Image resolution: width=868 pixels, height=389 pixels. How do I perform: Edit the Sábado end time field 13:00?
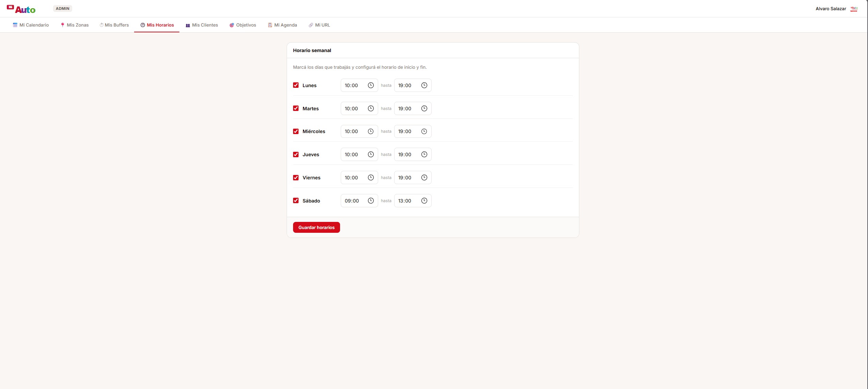(x=413, y=201)
